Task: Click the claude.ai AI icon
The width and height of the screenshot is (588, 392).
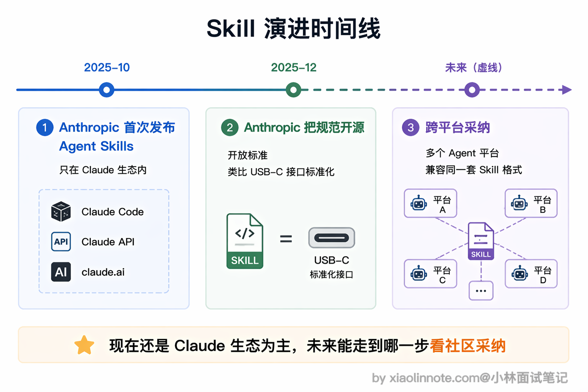Action: (x=61, y=272)
